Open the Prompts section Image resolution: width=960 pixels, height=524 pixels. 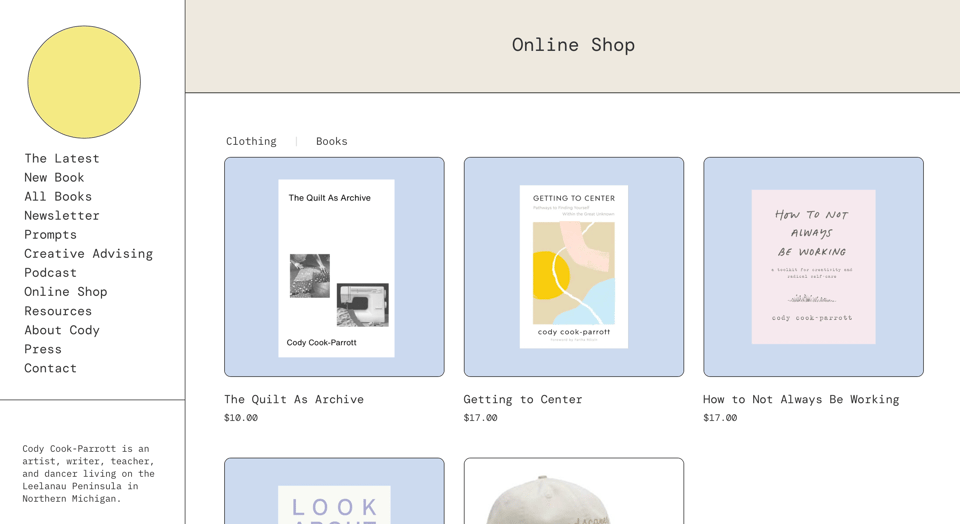tap(50, 234)
